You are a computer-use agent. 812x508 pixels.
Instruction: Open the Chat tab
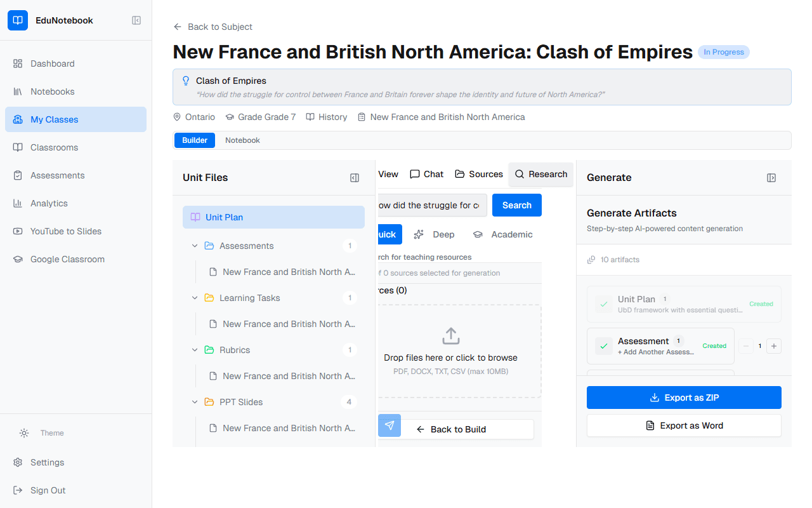pyautogui.click(x=426, y=174)
